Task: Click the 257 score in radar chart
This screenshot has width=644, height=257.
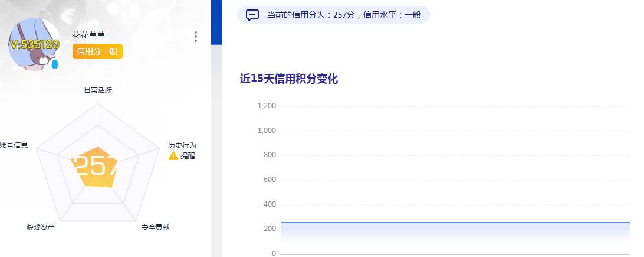Action: [97, 166]
